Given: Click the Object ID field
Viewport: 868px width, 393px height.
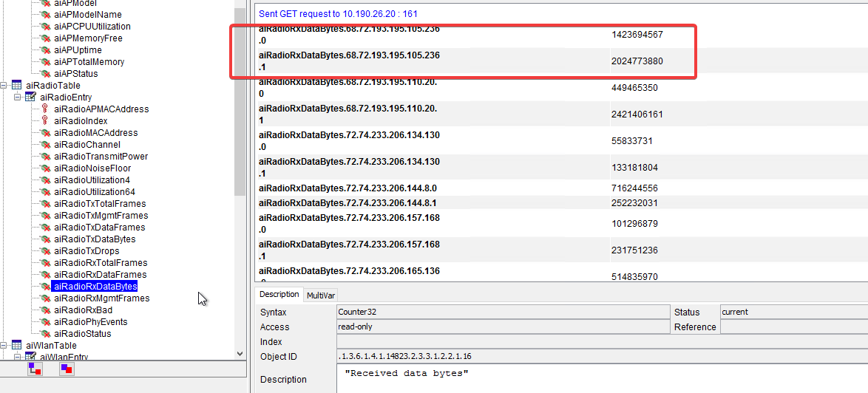Looking at the screenshot, I should [603, 357].
